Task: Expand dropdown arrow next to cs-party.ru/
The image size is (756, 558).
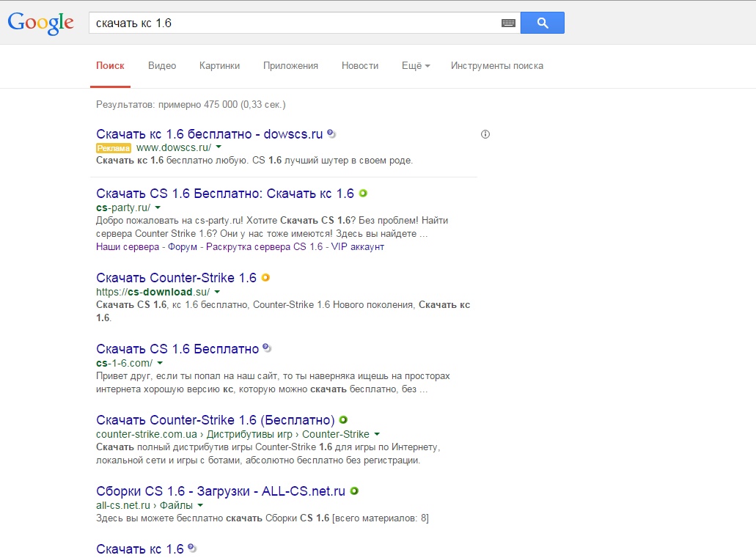Action: click(158, 208)
